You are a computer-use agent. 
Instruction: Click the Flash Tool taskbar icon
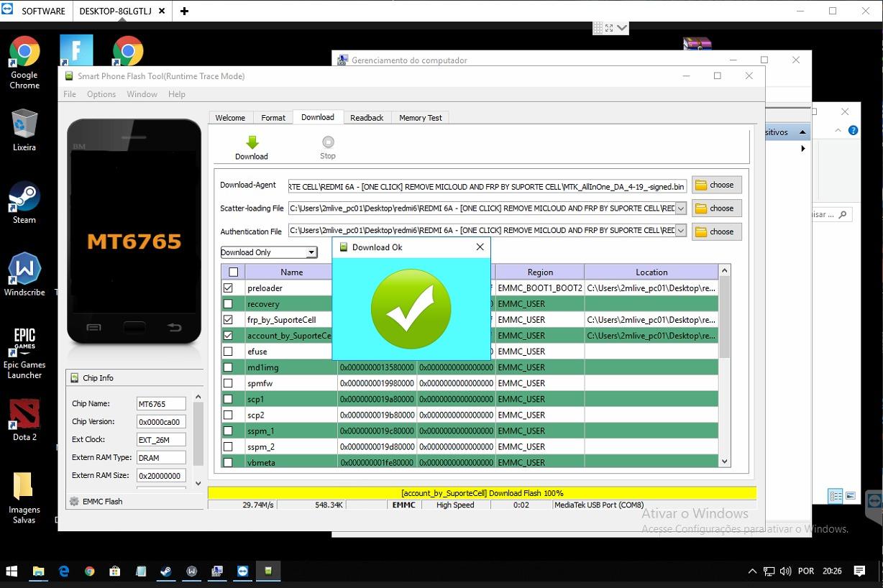(268, 571)
